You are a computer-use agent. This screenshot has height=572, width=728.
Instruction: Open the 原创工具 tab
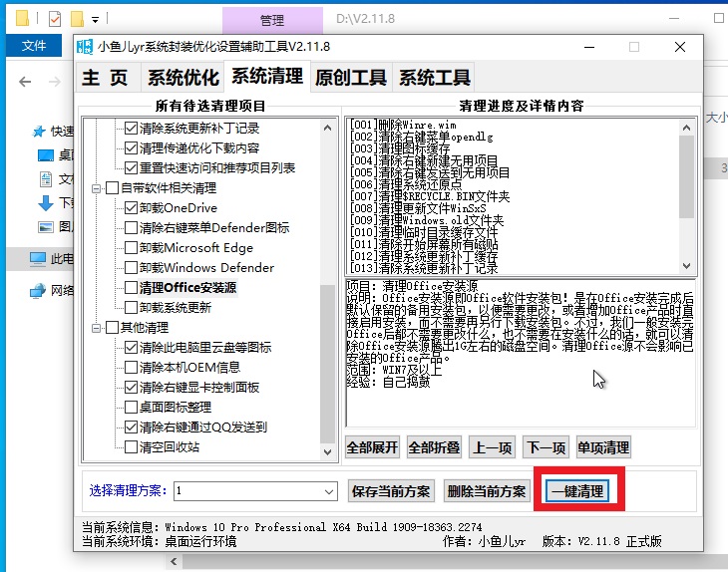click(x=350, y=78)
